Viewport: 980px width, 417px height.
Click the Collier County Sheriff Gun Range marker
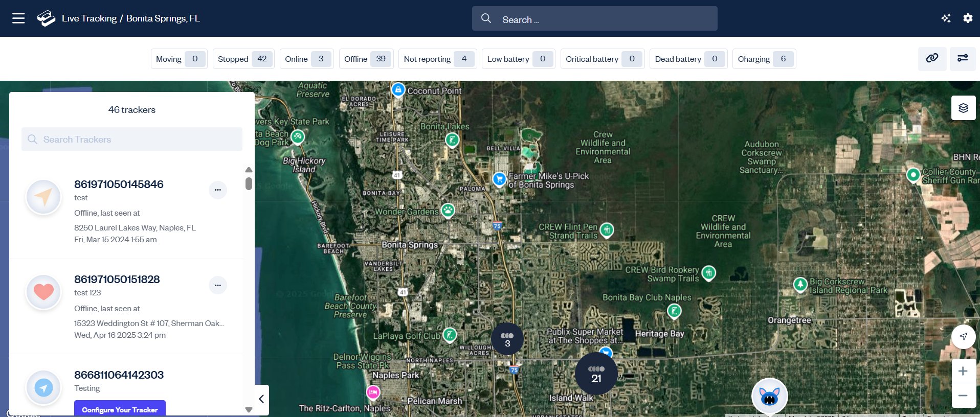[913, 175]
